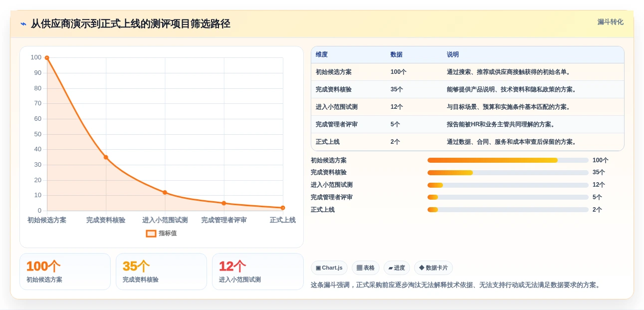Click the x-axis label 进入小范围试测
The height and width of the screenshot is (310, 644).
tap(165, 220)
